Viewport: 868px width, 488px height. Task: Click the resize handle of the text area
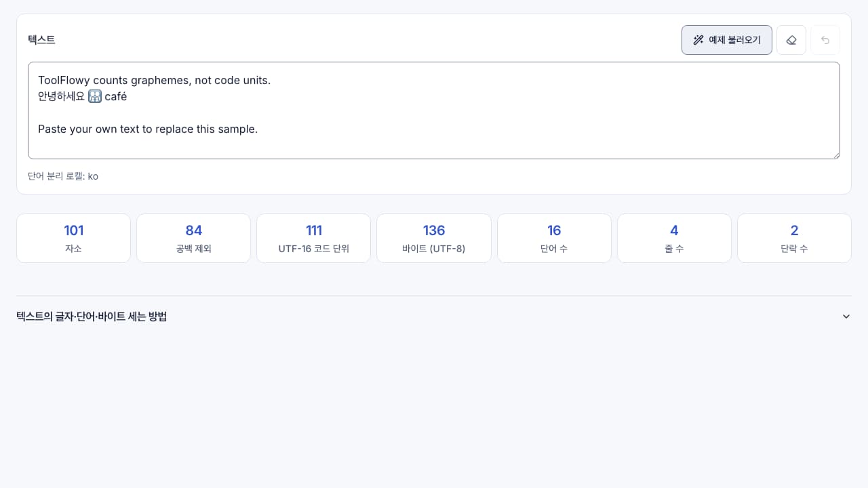point(835,155)
